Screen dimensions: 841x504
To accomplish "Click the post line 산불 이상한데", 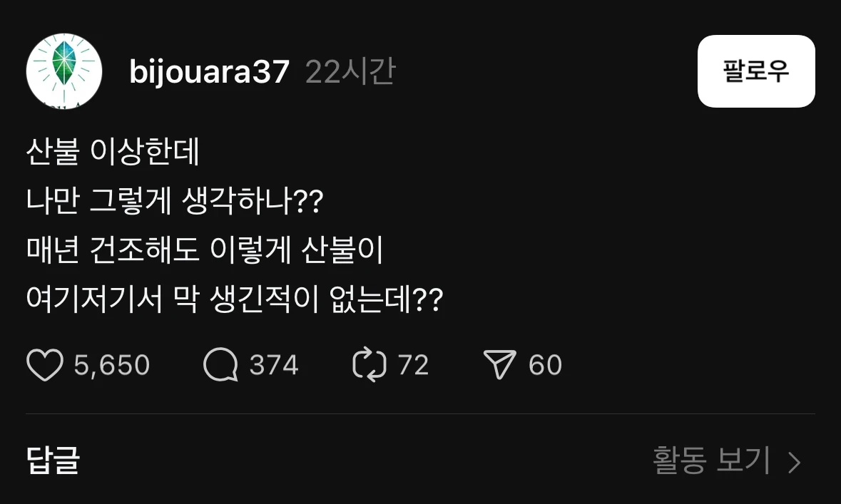I will pyautogui.click(x=113, y=151).
